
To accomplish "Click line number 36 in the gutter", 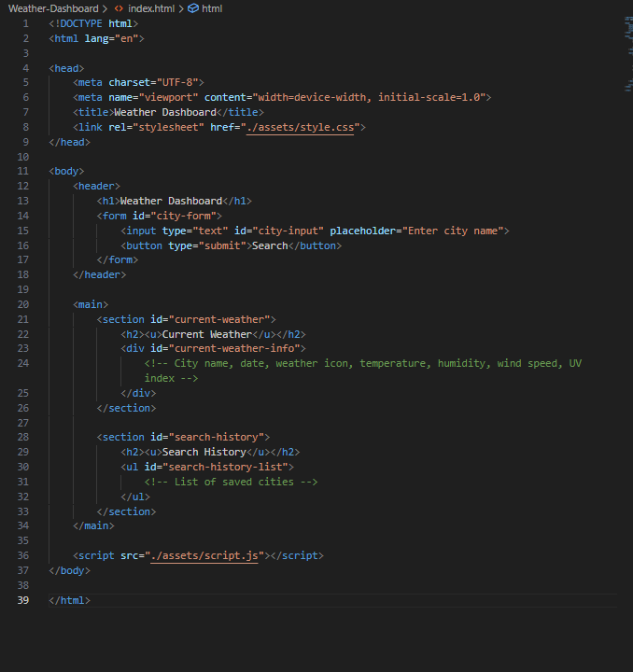I will (x=23, y=555).
